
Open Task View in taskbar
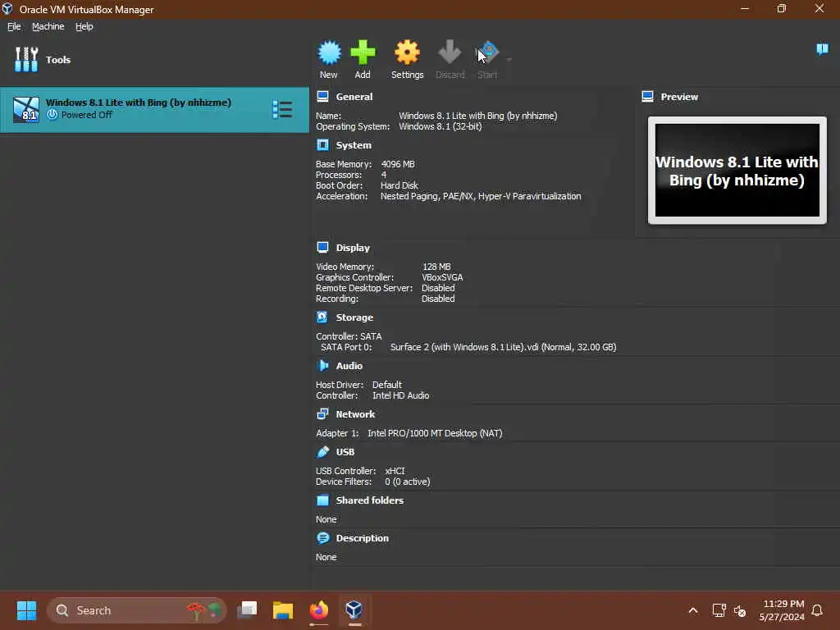[x=247, y=610]
